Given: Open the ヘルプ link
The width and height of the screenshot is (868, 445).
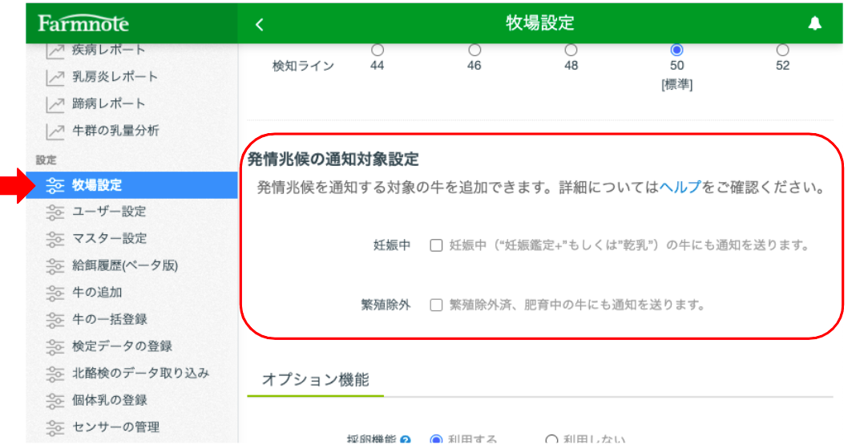Looking at the screenshot, I should coord(680,188).
